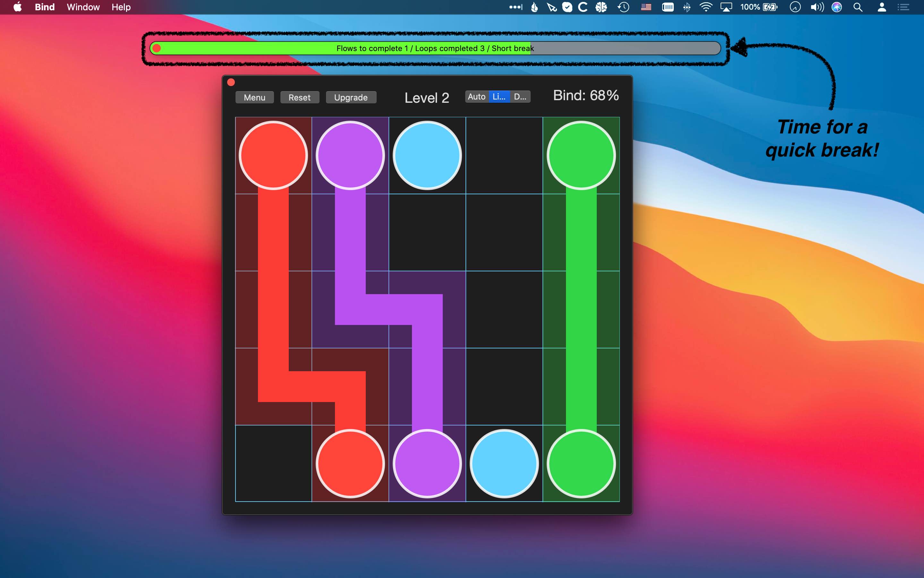
Task: Select the Li... (Light) appearance segment
Action: 499,97
